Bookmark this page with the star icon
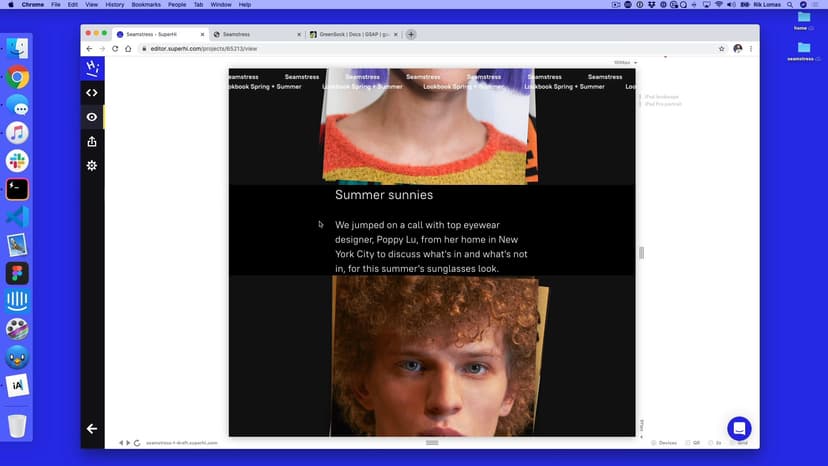The height and width of the screenshot is (466, 828). point(721,48)
